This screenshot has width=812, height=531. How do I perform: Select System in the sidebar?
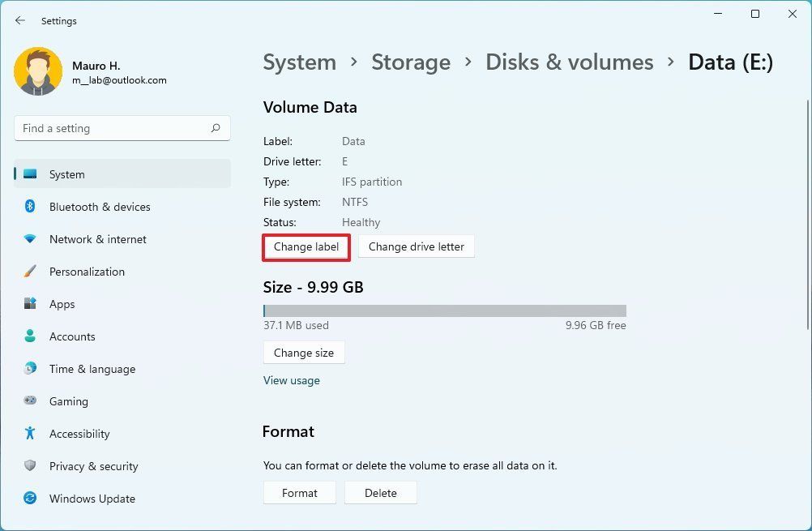pos(66,174)
